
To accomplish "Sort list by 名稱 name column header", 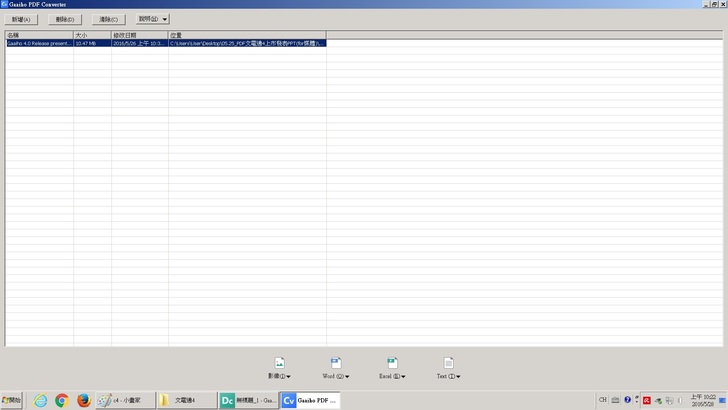I will [39, 35].
